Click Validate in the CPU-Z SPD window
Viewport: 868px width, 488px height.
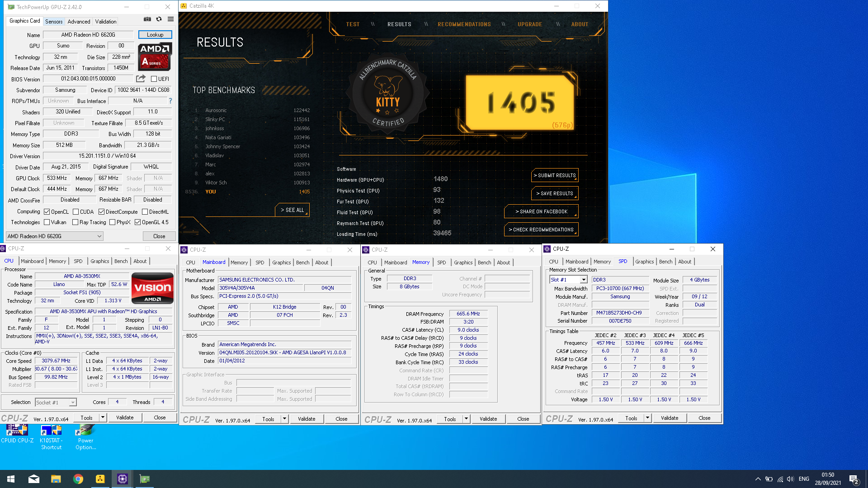point(669,418)
